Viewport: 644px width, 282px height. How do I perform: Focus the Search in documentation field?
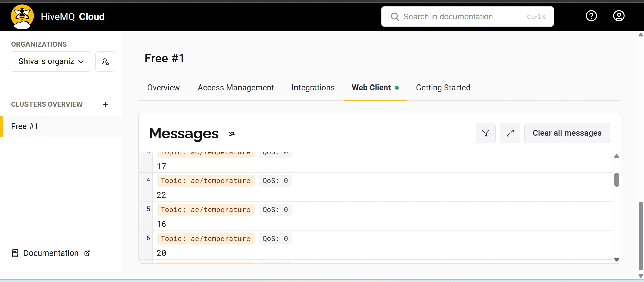pyautogui.click(x=468, y=17)
